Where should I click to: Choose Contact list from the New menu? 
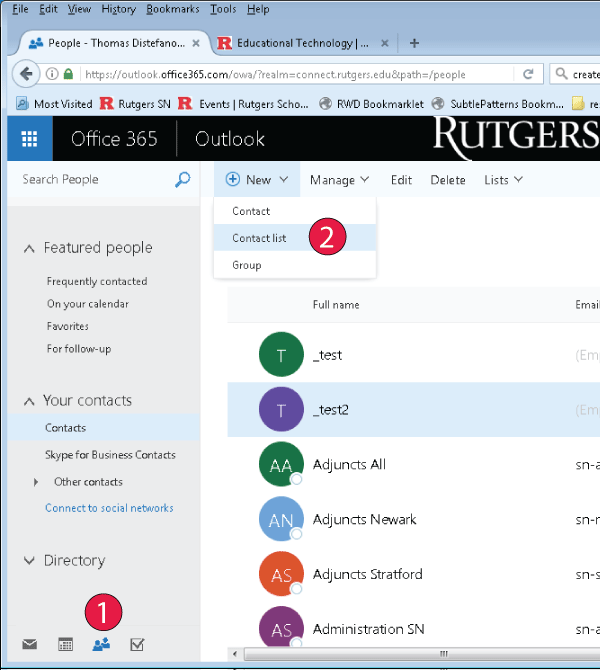[295, 238]
